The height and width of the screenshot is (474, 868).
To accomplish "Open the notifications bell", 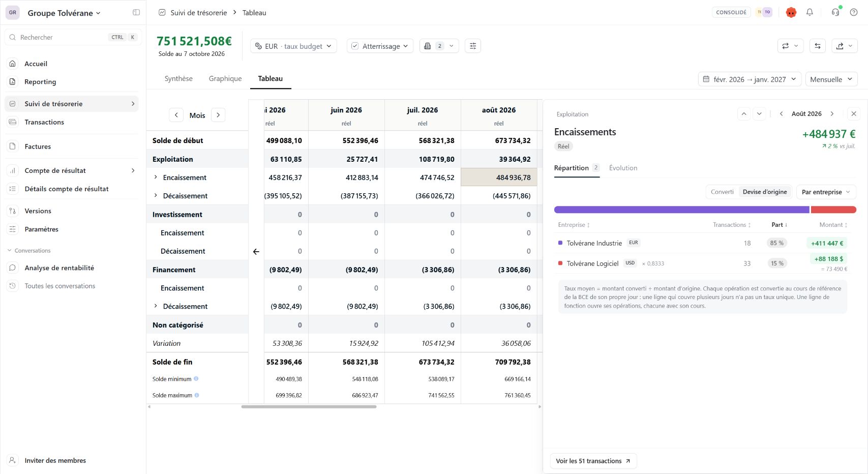I will [x=810, y=12].
